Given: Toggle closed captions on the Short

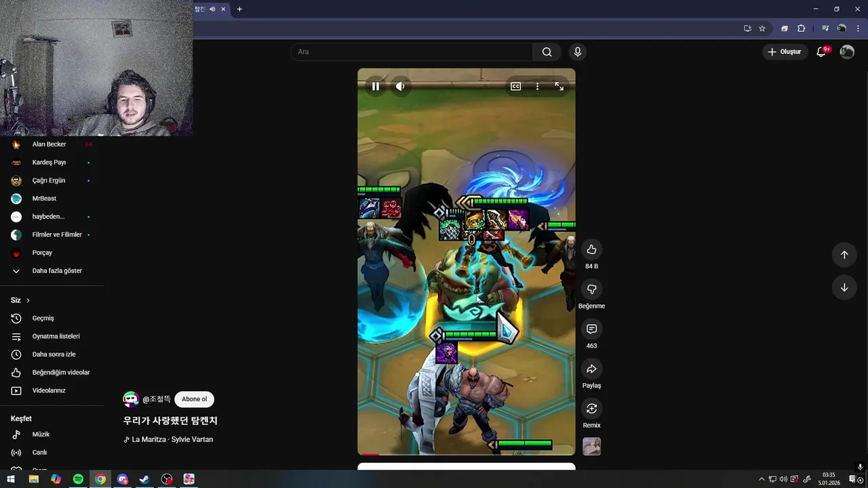Looking at the screenshot, I should (x=515, y=86).
